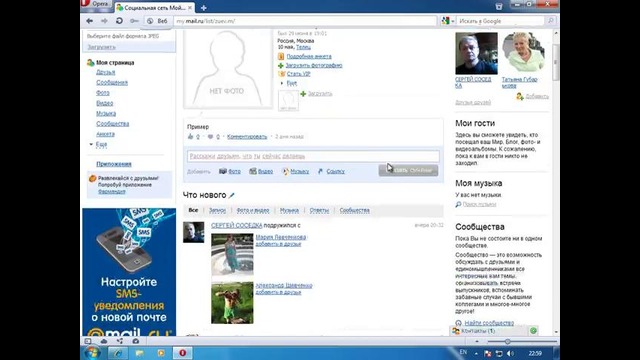Click the pencil icon next to Что нового

[x=231, y=196]
